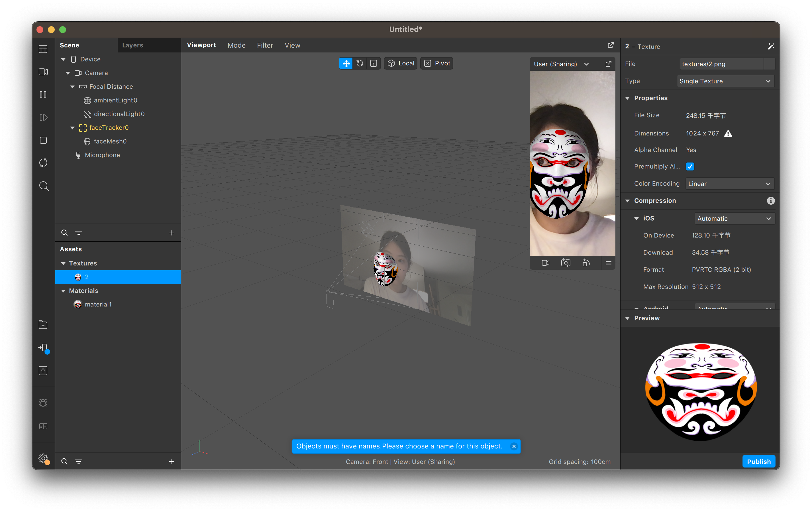
Task: Click the magic wand icon in Texture inspector
Action: (771, 46)
